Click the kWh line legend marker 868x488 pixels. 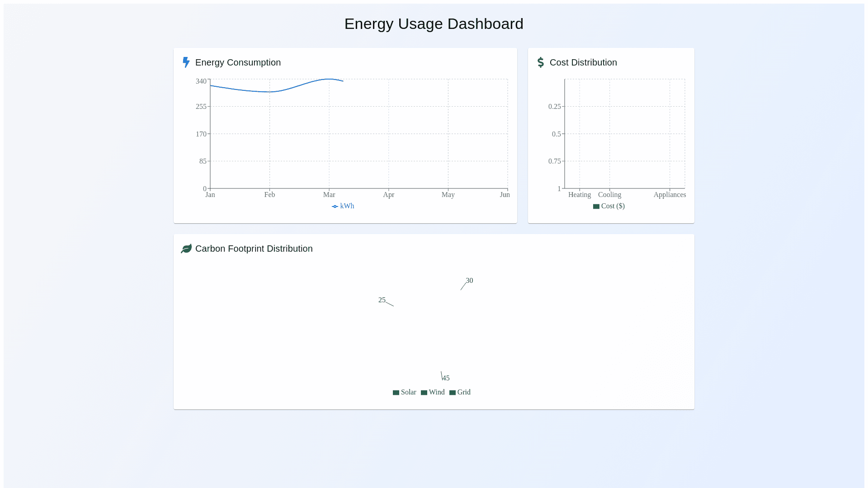pos(335,206)
